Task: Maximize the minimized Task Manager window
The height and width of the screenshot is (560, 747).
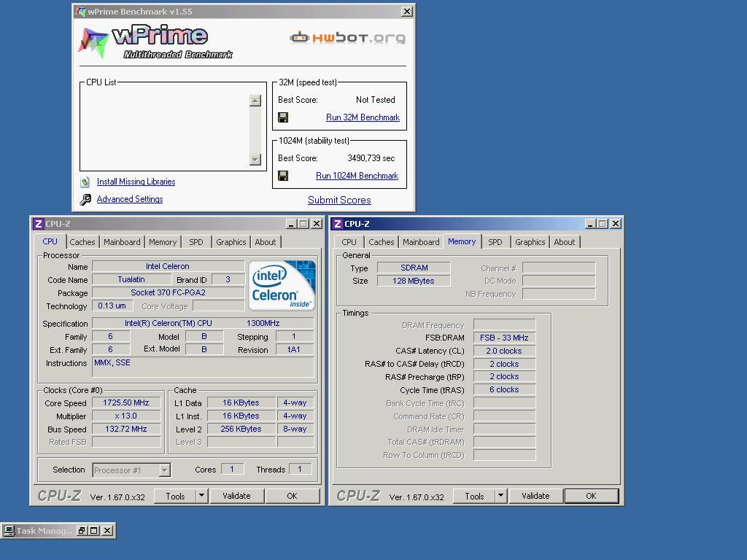Action: tap(94, 531)
